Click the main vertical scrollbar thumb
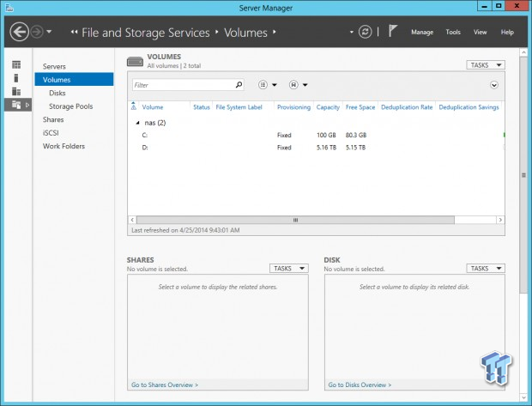Image resolution: width=532 pixels, height=406 pixels. (x=523, y=175)
